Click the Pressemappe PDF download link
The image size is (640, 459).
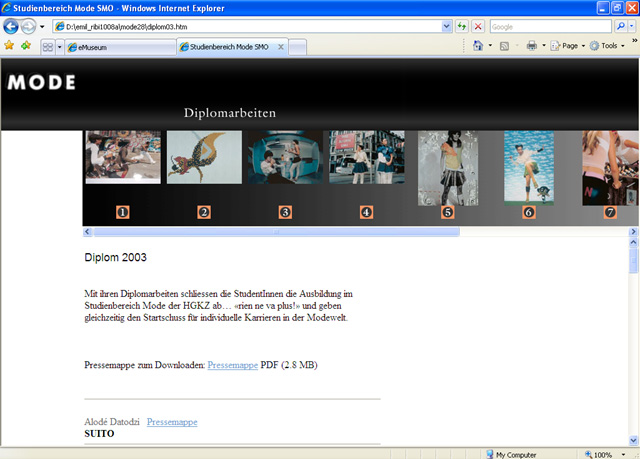tap(232, 366)
